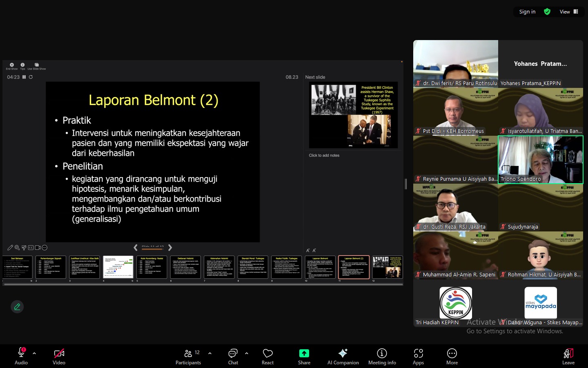588x368 pixels.
Task: Click Isyarotullatifah video tile
Action: point(541,112)
